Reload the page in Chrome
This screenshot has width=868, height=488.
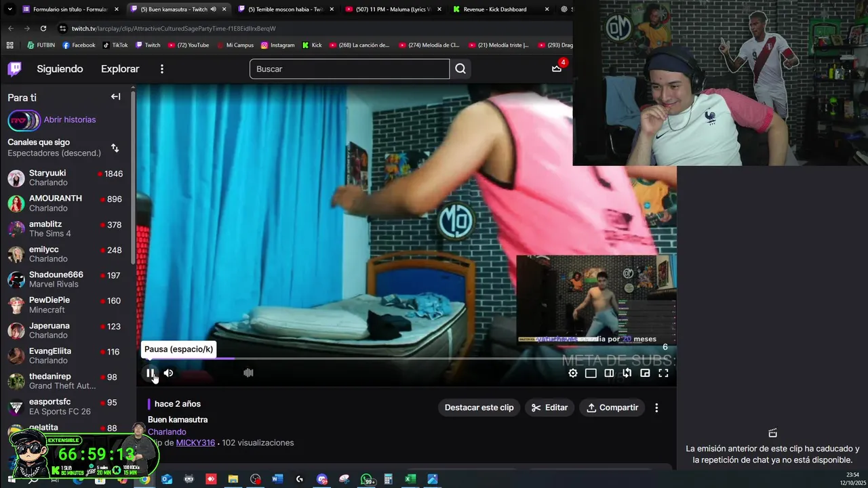click(43, 28)
